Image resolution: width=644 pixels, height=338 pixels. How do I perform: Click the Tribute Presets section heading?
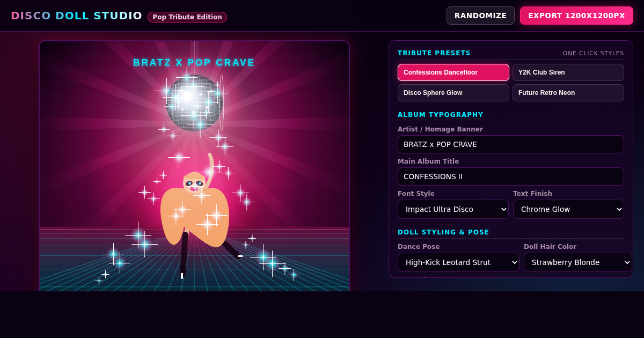click(x=434, y=53)
